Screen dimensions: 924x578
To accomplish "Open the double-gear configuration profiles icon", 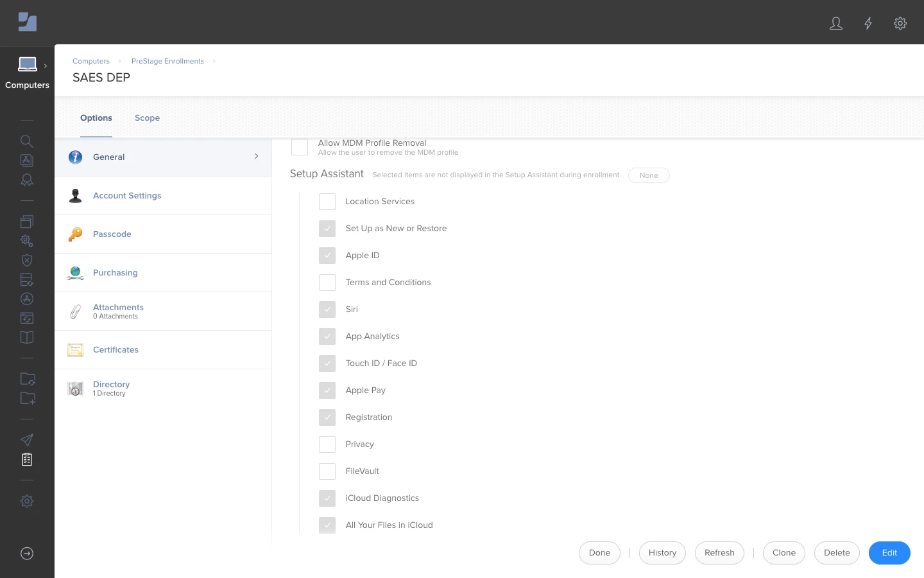I will click(x=27, y=241).
